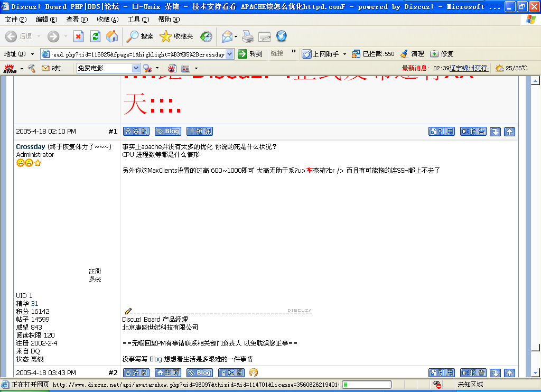The width and height of the screenshot is (541, 392).
Task: Click post #2 Blog button
Action: pyautogui.click(x=199, y=372)
